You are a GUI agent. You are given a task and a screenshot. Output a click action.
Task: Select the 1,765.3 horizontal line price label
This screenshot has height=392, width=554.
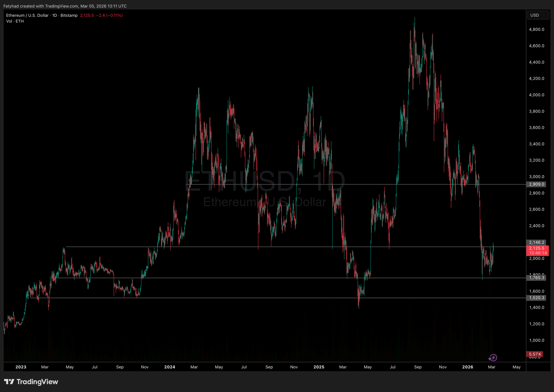pyautogui.click(x=536, y=277)
